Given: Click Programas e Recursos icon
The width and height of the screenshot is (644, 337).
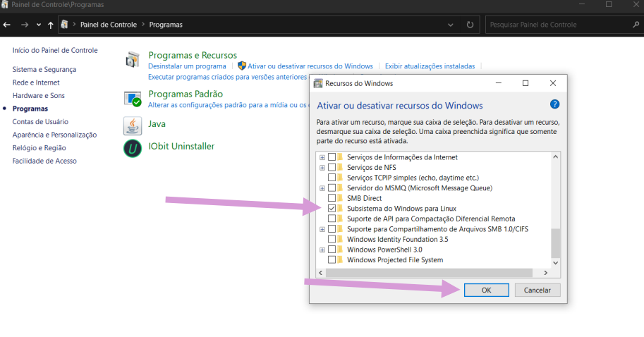Looking at the screenshot, I should (133, 60).
